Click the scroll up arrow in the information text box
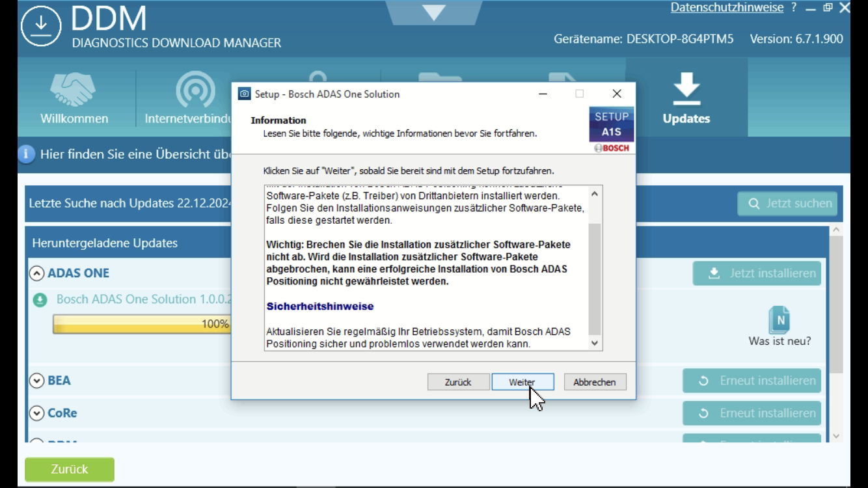868x488 pixels. pos(595,194)
